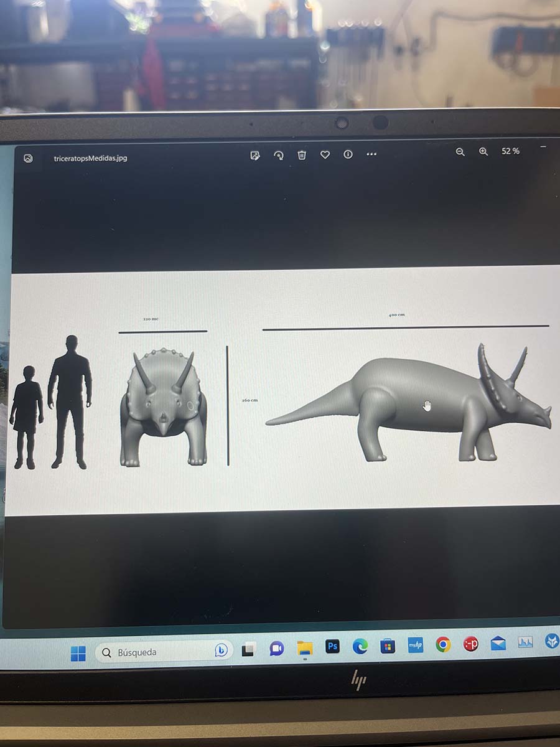Open Google Chrome from the taskbar
560x747 pixels.
pyautogui.click(x=443, y=644)
